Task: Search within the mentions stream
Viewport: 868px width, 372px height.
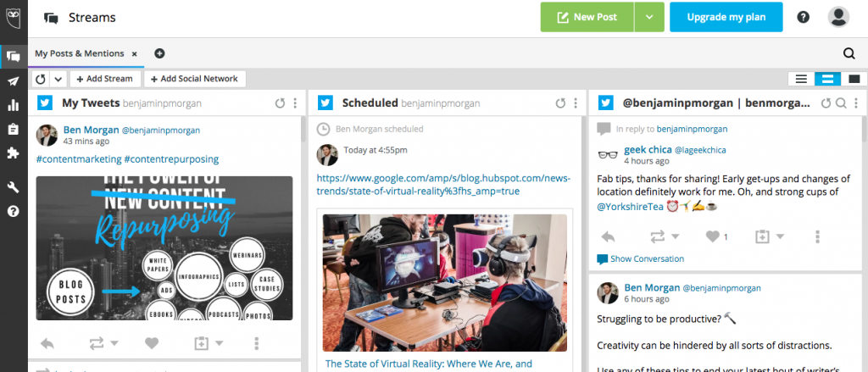Action: (x=840, y=103)
